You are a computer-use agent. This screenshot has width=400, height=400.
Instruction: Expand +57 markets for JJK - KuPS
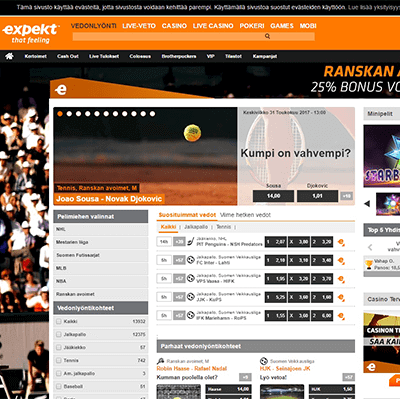[x=179, y=297]
